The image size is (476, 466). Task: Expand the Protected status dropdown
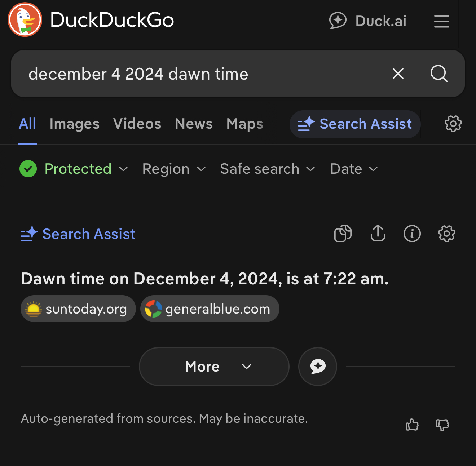pyautogui.click(x=74, y=169)
